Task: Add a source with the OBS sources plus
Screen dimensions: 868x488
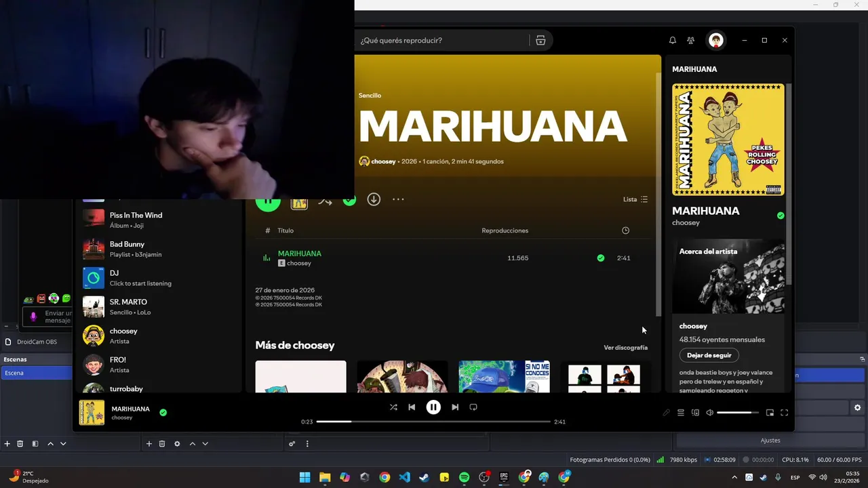Action: [x=149, y=444]
